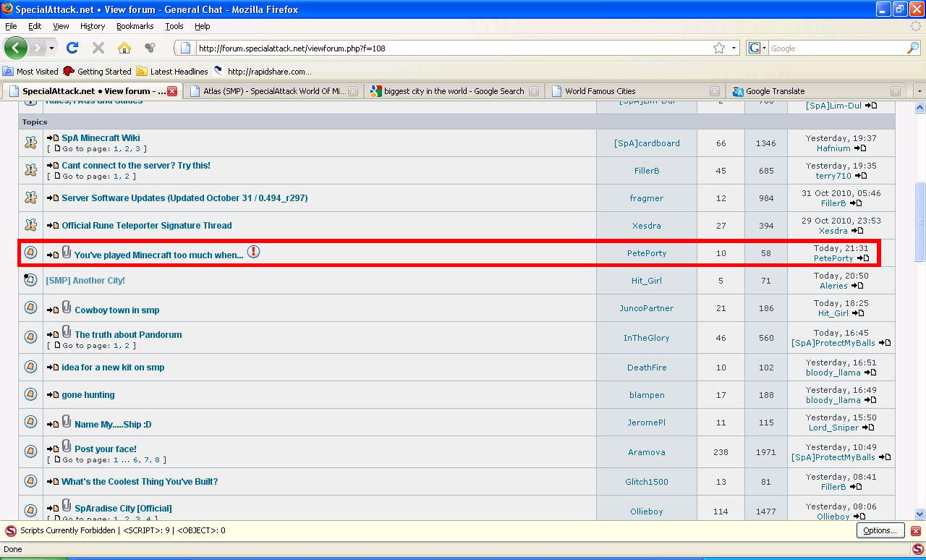Click the sticky topic icon for Official Rune Teleporter
This screenshot has height=560, width=926.
click(30, 225)
